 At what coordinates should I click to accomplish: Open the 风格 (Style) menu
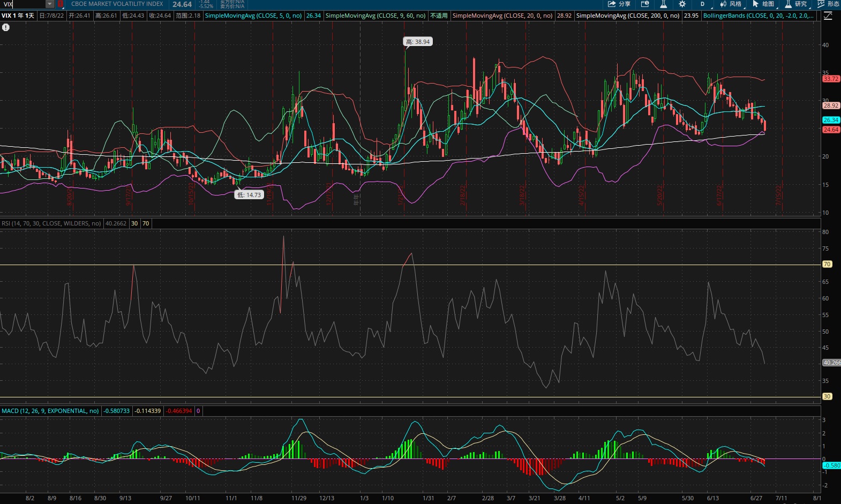pyautogui.click(x=731, y=4)
